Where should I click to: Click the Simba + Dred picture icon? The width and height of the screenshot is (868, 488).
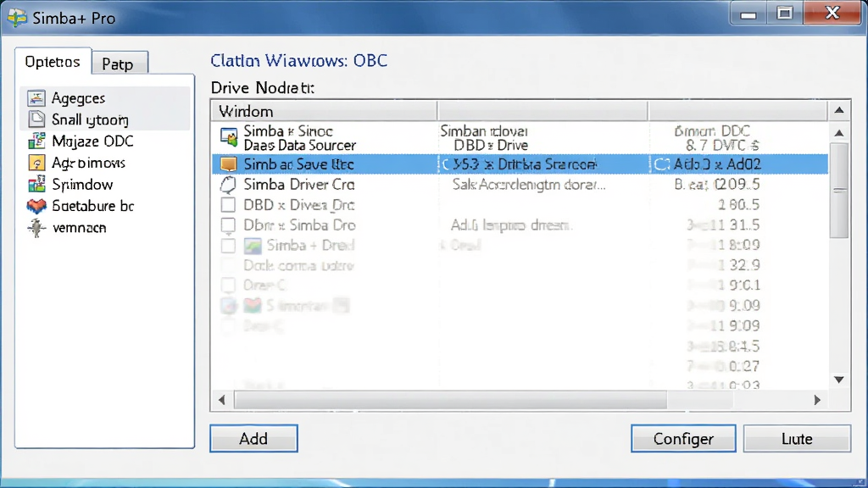(253, 245)
